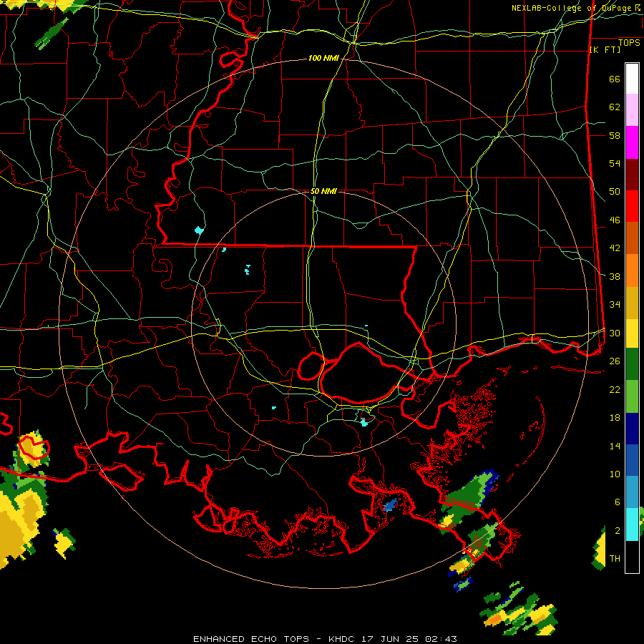
Task: Click the 10 legend value
Action: (x=615, y=474)
